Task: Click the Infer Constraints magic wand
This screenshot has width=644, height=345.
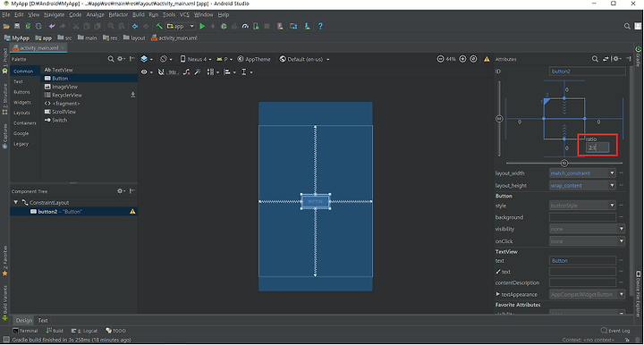Action: 198,72
